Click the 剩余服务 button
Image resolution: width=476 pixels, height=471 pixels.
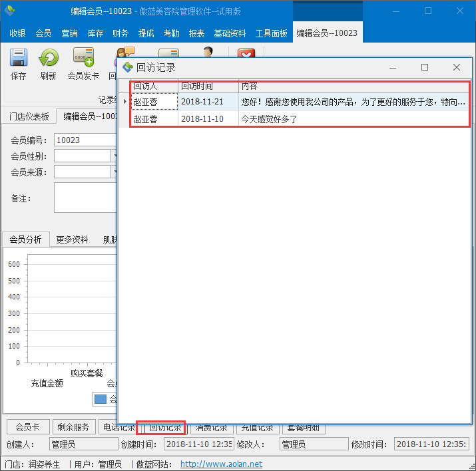(x=74, y=427)
